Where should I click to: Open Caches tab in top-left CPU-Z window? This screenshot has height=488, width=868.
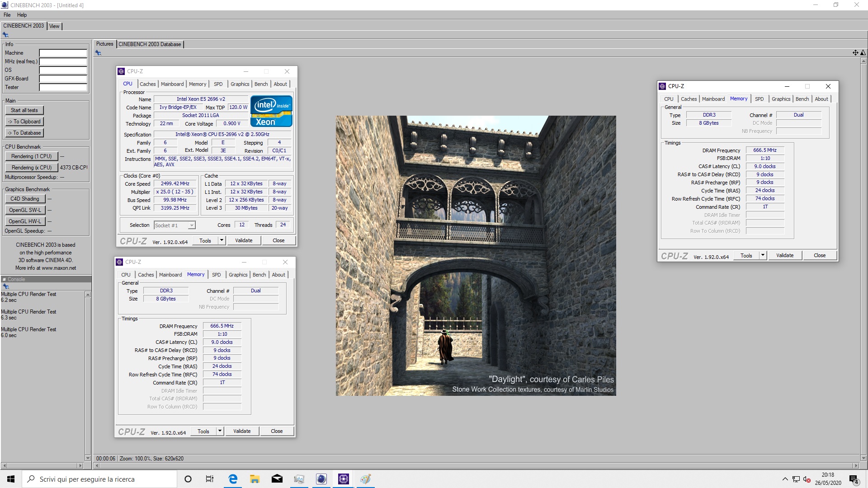[x=147, y=84]
